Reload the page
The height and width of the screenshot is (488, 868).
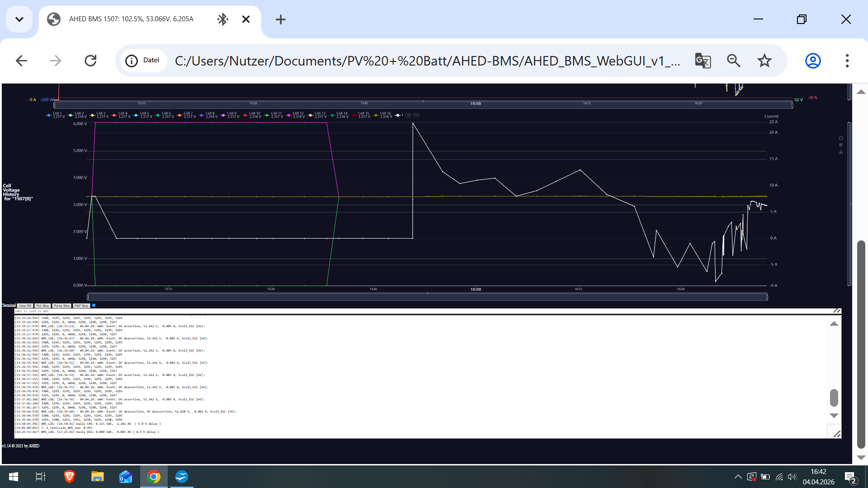coord(90,61)
